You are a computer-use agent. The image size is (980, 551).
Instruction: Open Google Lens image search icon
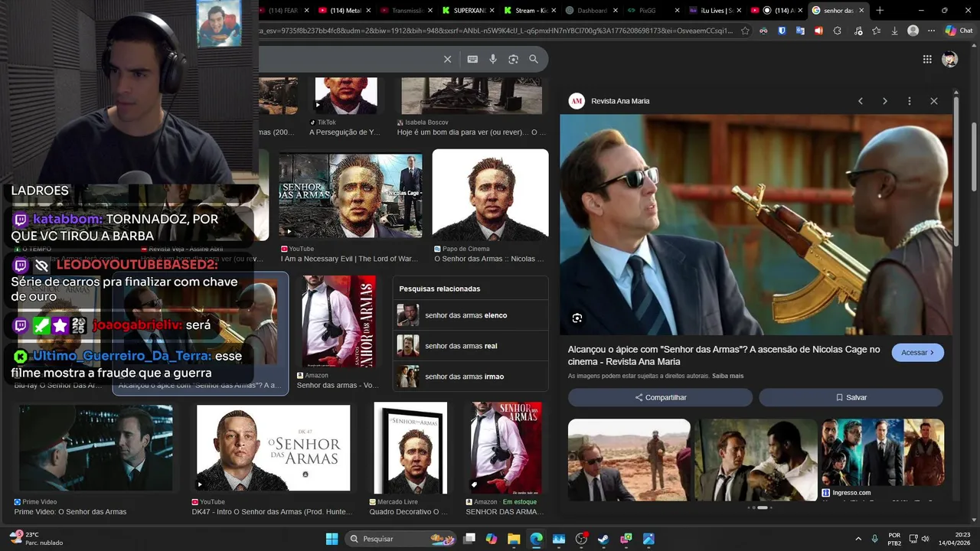(513, 60)
